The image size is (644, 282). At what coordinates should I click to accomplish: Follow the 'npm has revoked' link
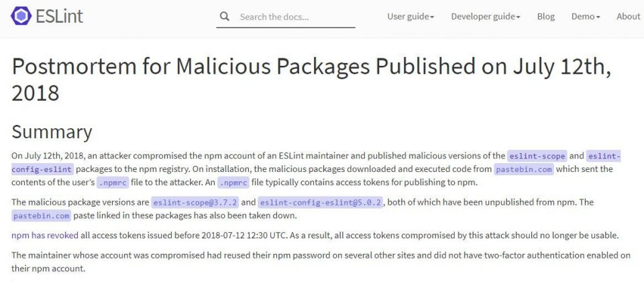pos(45,236)
